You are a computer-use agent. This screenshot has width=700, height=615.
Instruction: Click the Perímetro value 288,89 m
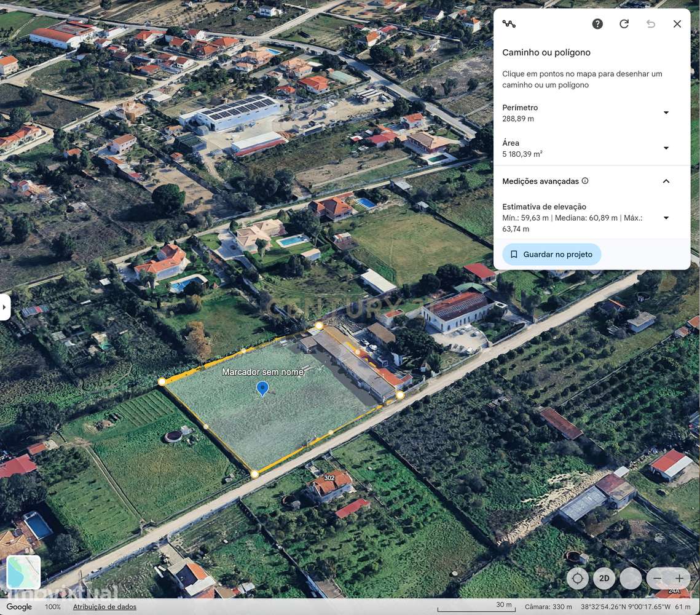tap(518, 119)
